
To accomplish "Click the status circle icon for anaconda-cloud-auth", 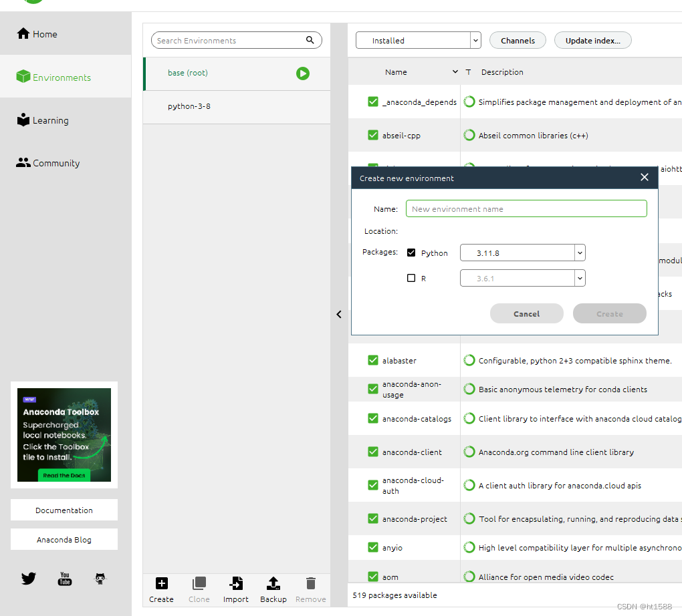I will point(469,485).
